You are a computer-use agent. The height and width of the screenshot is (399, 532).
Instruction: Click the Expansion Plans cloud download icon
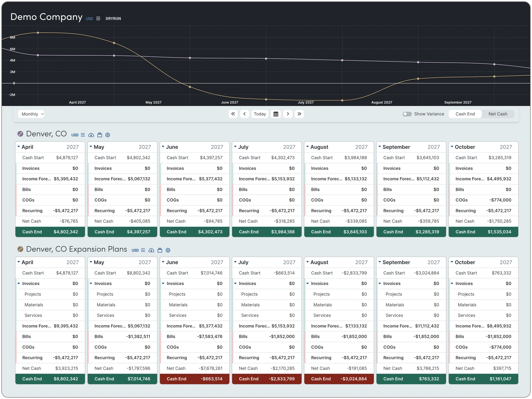coord(151,250)
